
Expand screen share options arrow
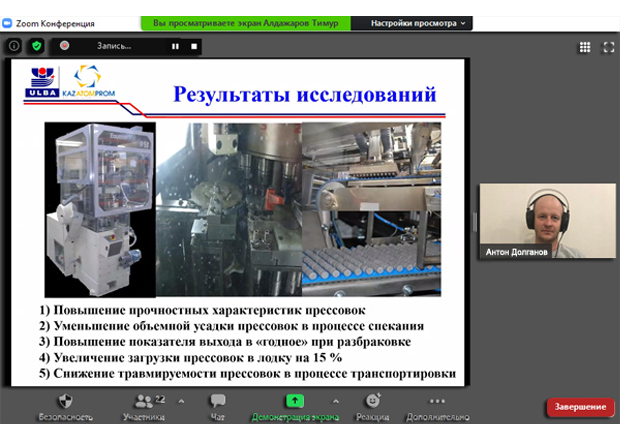coord(336,402)
